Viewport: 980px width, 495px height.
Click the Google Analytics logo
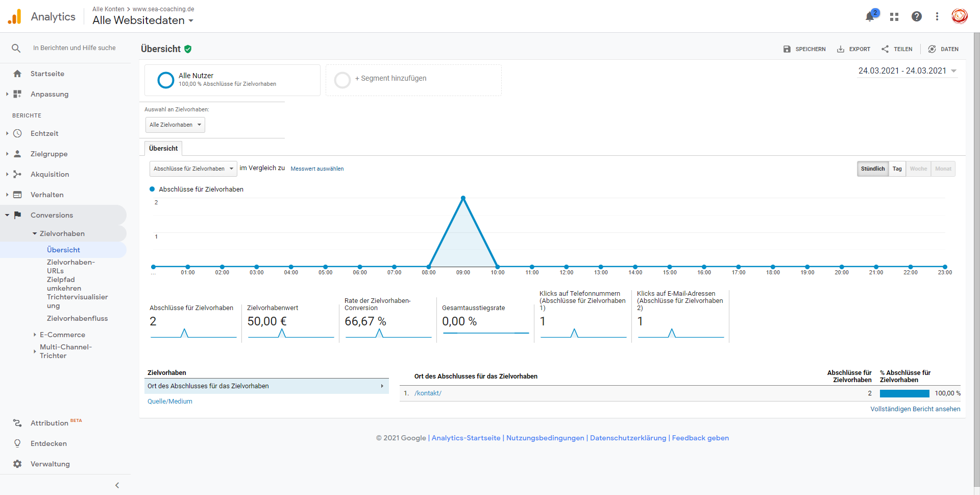pyautogui.click(x=15, y=16)
